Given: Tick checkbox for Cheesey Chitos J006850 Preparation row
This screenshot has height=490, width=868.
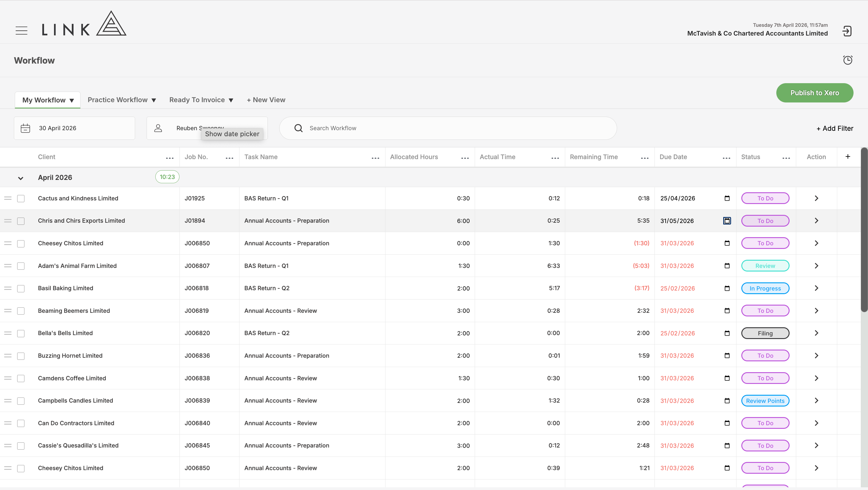Looking at the screenshot, I should [21, 243].
